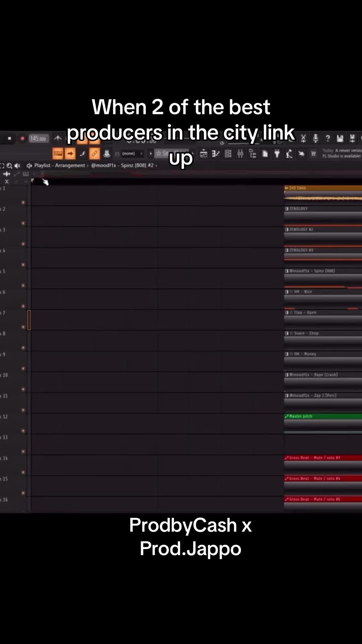Click the Save project floppy icon
Image resolution: width=362 pixels, height=644 pixels.
340,138
